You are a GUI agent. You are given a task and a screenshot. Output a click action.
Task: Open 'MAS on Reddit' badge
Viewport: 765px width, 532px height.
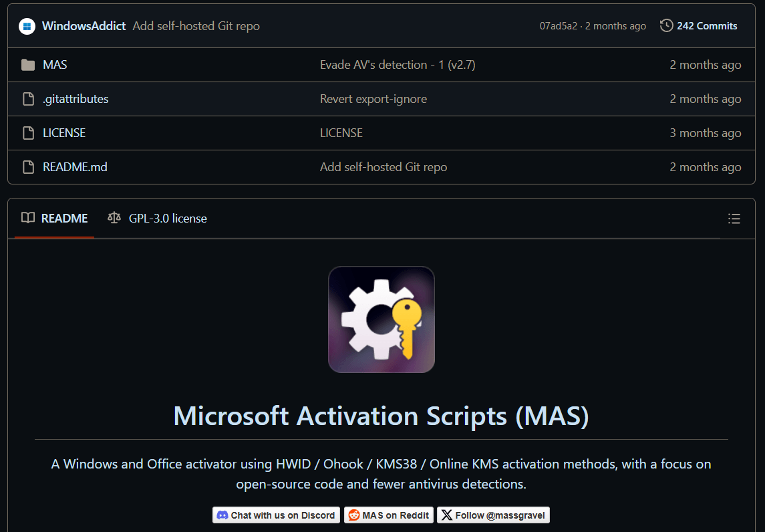point(389,515)
